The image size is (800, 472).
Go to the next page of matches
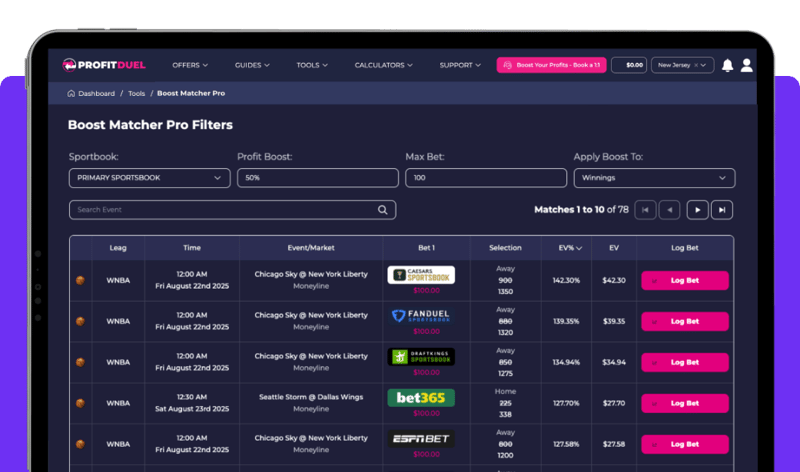pos(697,210)
